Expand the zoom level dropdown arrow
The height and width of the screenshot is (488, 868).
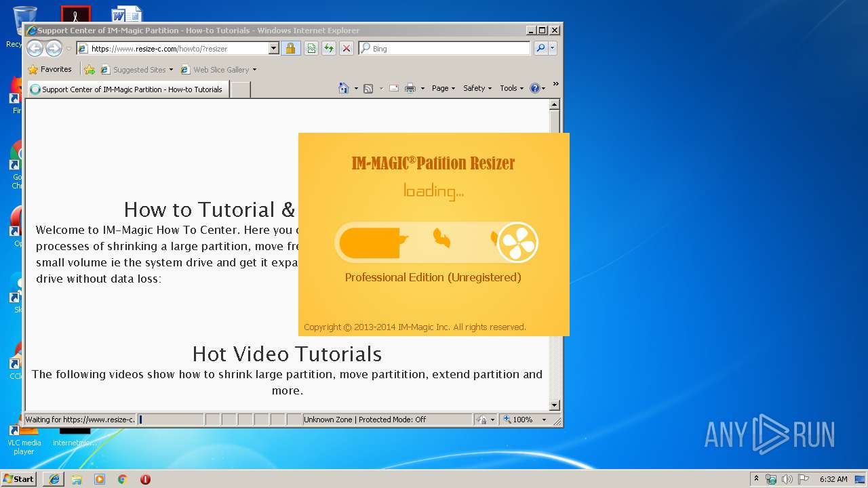point(544,420)
